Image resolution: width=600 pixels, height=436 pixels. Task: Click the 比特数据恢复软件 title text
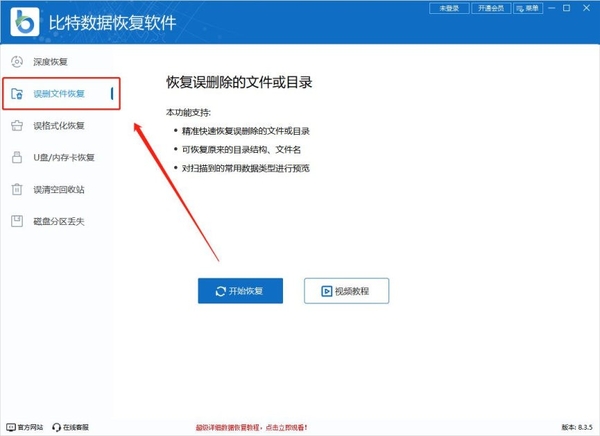[x=112, y=23]
